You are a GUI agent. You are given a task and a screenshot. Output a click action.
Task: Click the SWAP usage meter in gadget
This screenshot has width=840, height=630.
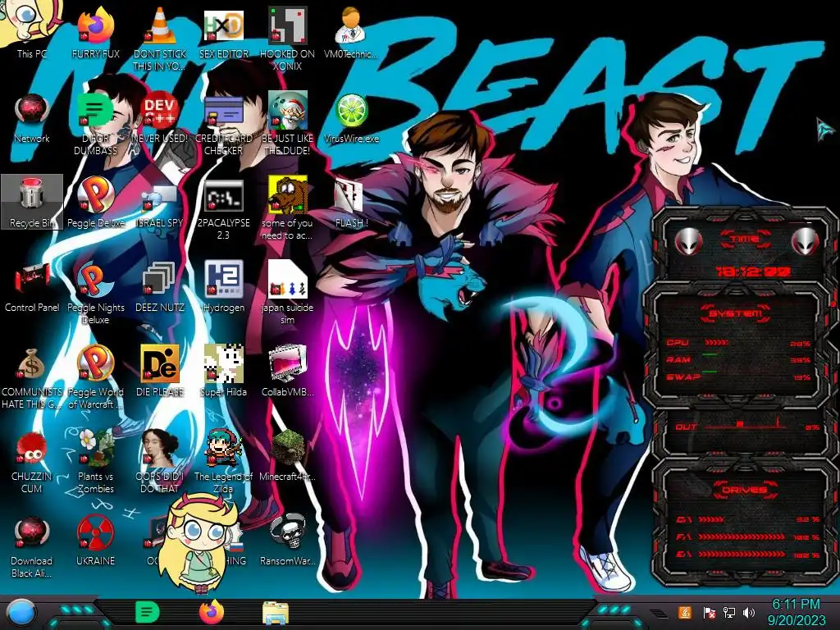pos(738,377)
